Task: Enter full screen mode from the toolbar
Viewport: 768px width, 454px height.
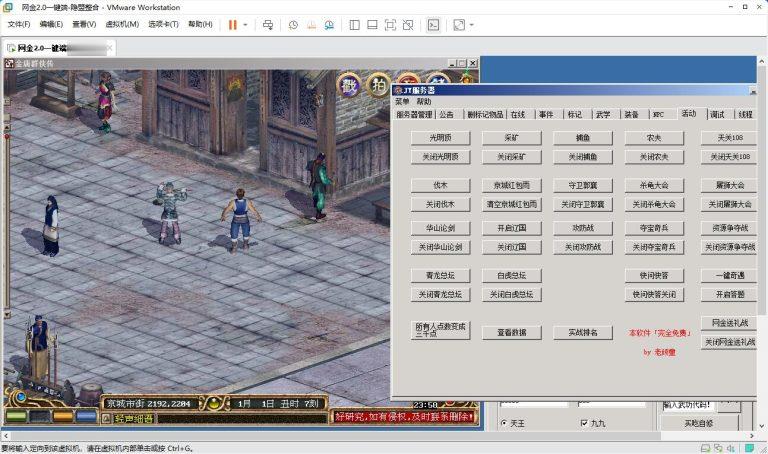Action: [x=390, y=24]
